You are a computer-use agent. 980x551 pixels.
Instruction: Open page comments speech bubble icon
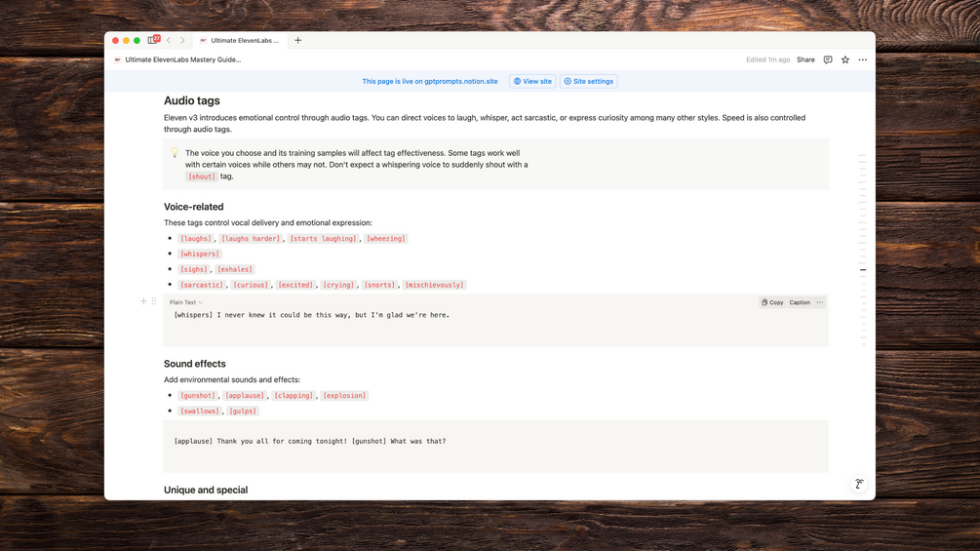[x=828, y=59]
